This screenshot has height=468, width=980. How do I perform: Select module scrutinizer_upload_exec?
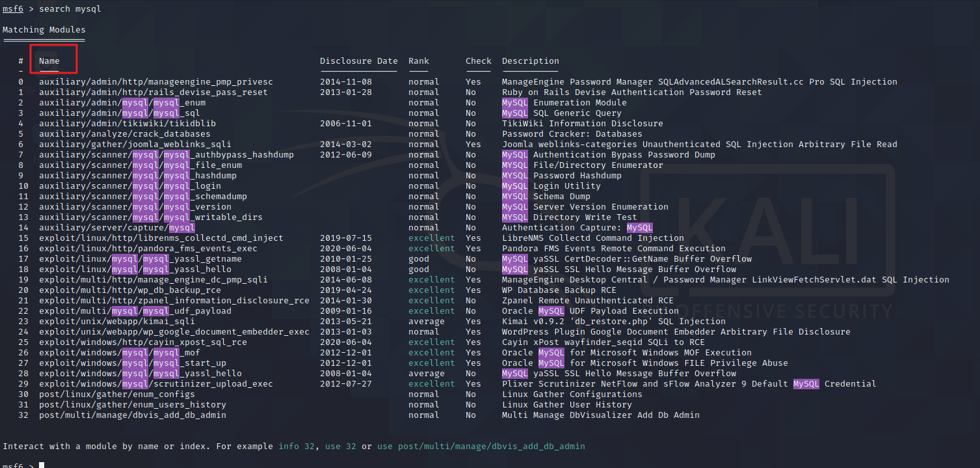coord(156,384)
